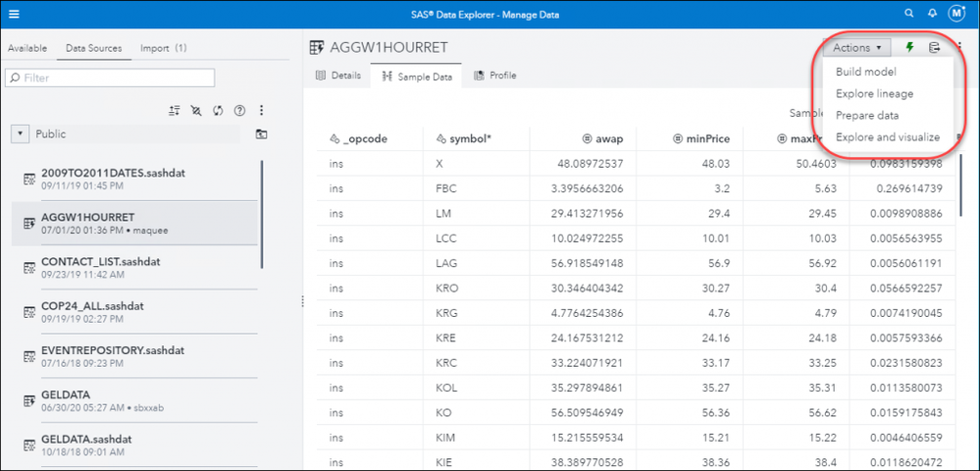The image size is (980, 471).
Task: Switch to the Available tab
Action: (x=27, y=48)
